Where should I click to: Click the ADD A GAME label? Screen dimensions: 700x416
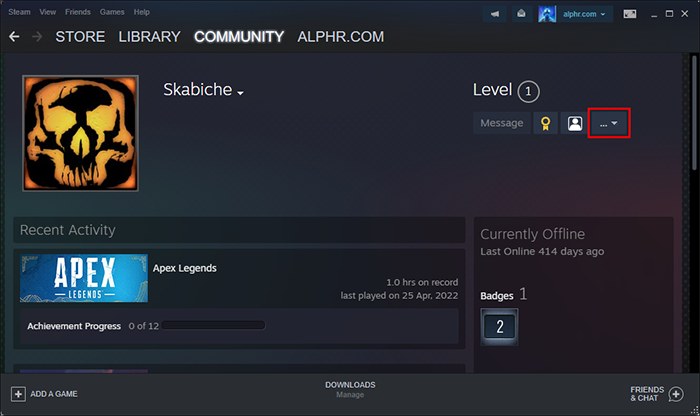point(54,394)
